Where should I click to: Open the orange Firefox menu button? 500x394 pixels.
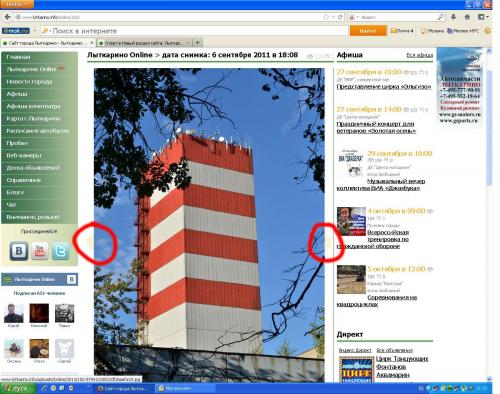click(x=17, y=4)
